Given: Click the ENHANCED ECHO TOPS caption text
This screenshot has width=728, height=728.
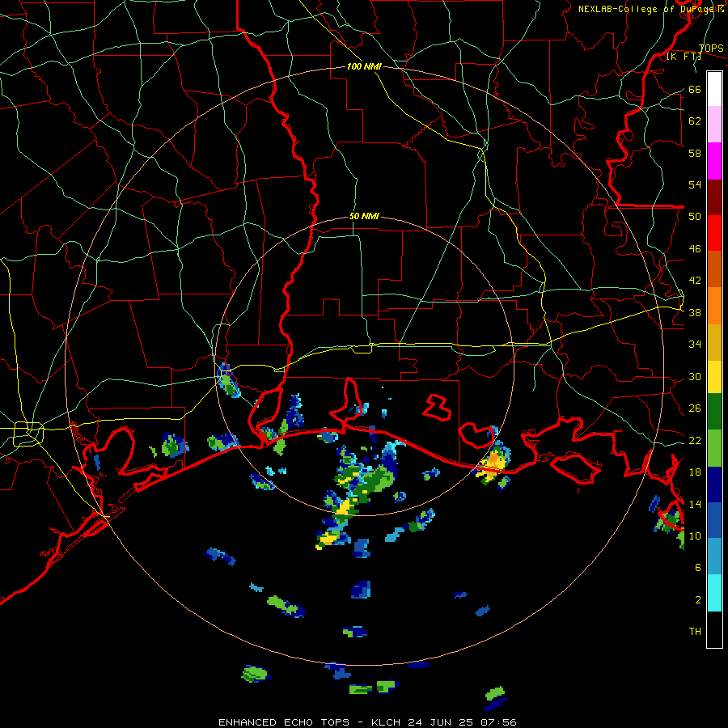Looking at the screenshot, I should pos(284,722).
